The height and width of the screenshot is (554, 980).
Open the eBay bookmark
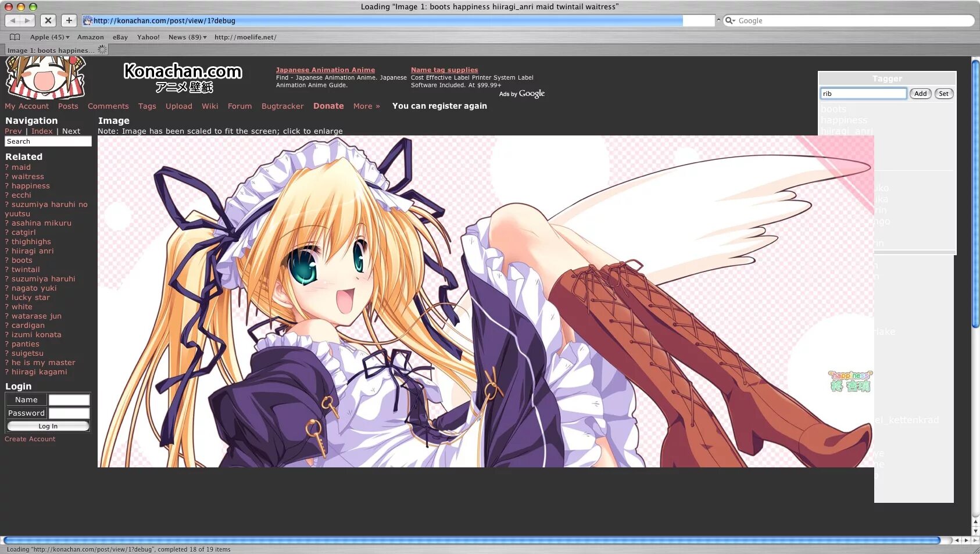[x=120, y=37]
